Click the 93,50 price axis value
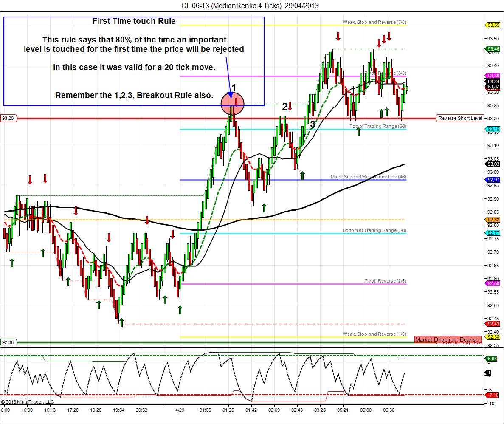This screenshot has width=504, height=424. [x=493, y=39]
